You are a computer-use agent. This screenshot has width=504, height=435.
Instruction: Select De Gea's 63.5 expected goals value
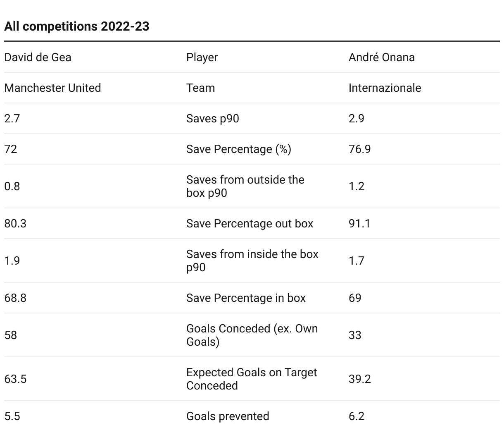click(x=15, y=379)
